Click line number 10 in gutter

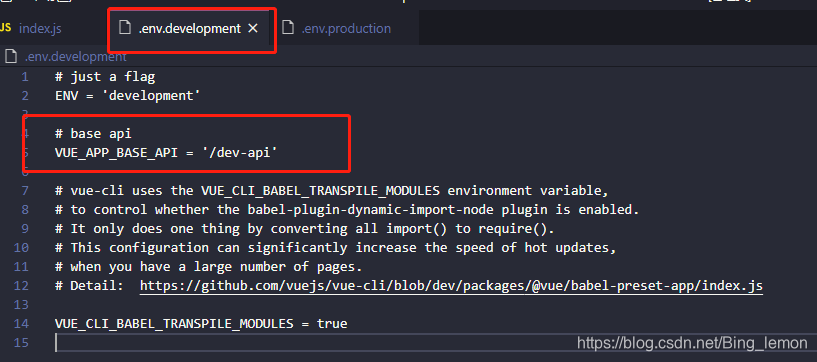pos(21,247)
